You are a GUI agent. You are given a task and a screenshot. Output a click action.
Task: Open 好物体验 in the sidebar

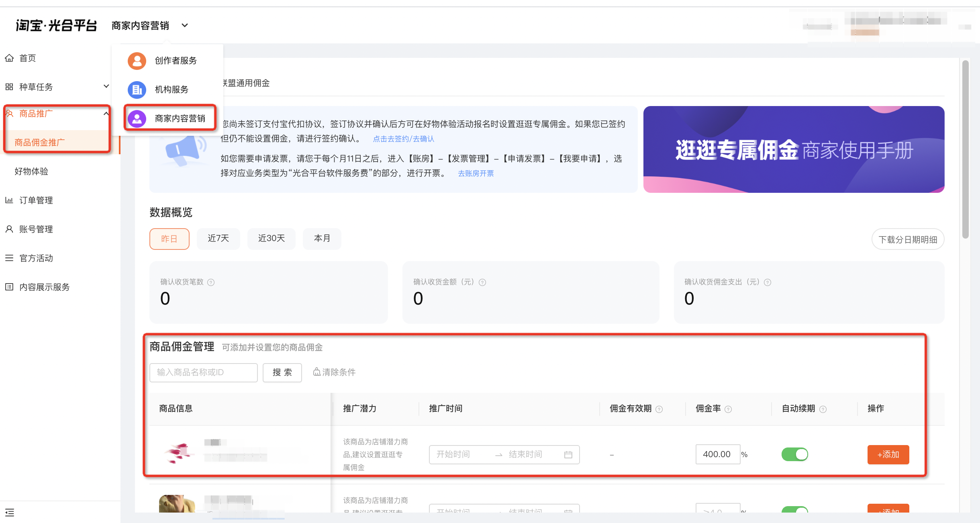(x=31, y=172)
